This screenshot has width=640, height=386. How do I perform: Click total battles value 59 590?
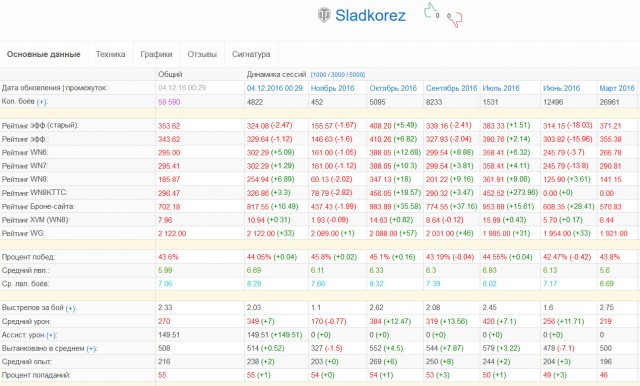169,102
